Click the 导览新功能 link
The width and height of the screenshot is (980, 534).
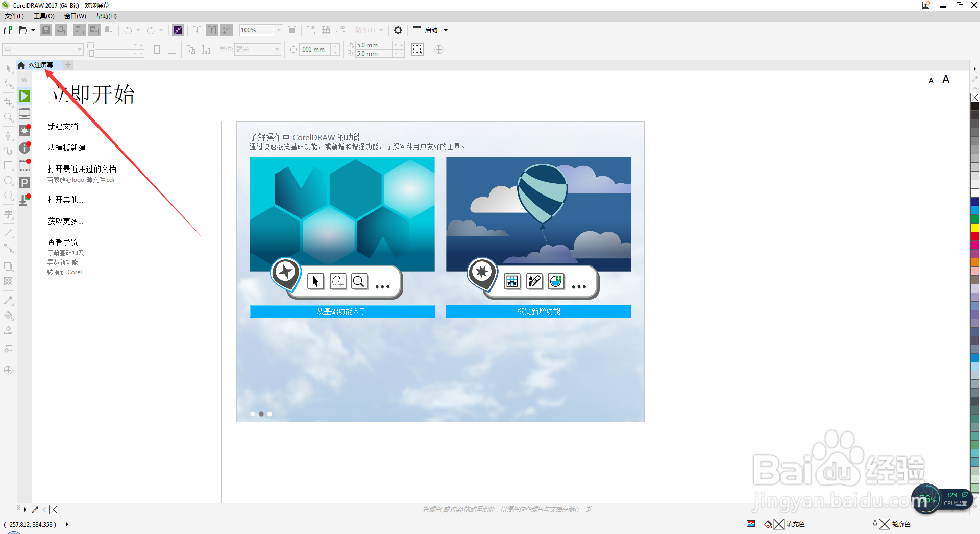(63, 262)
